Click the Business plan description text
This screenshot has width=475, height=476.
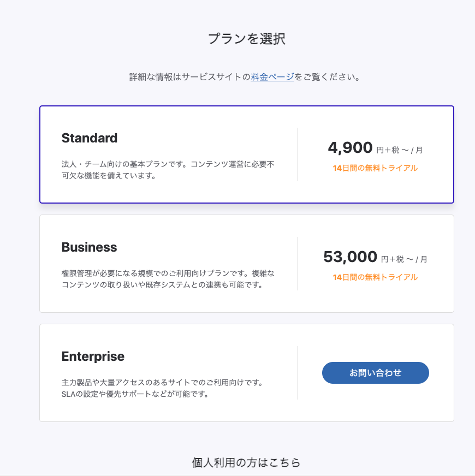click(x=168, y=279)
